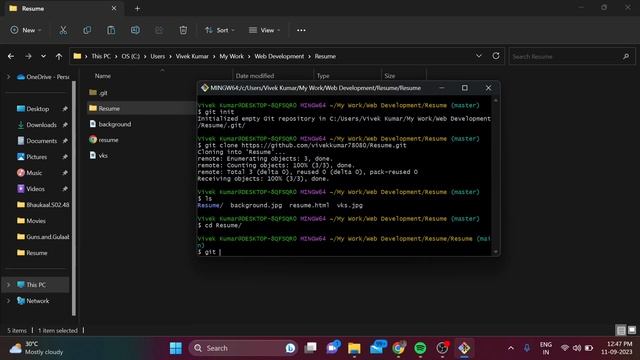Image resolution: width=640 pixels, height=360 pixels.
Task: Open Documents in navigation pane
Action: (x=42, y=141)
